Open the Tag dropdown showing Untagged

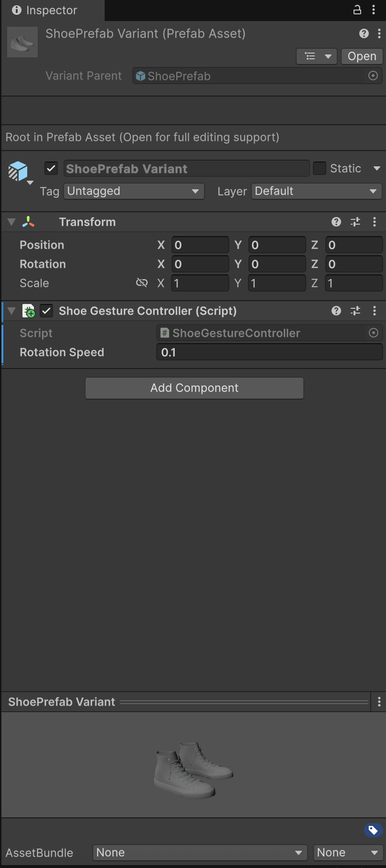coord(134,191)
